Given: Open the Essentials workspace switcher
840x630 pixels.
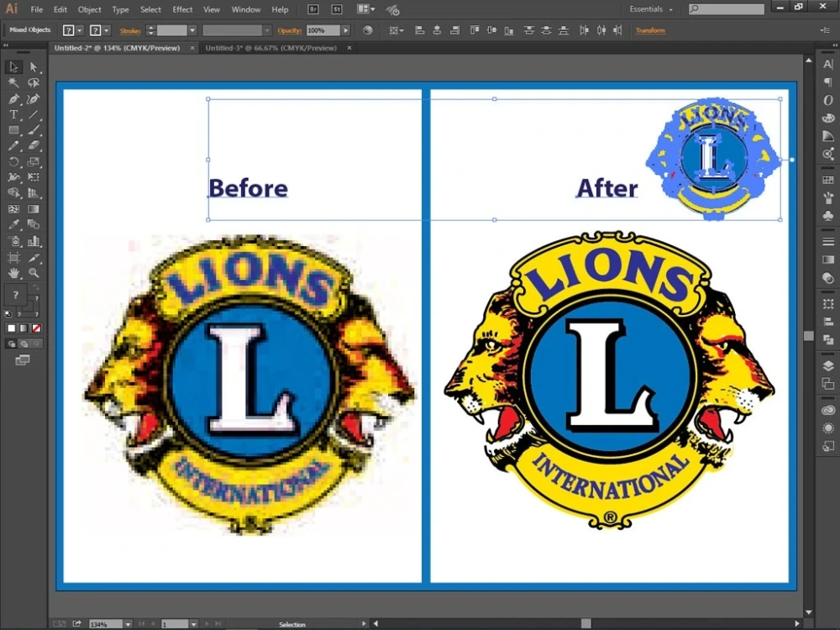Looking at the screenshot, I should [651, 9].
